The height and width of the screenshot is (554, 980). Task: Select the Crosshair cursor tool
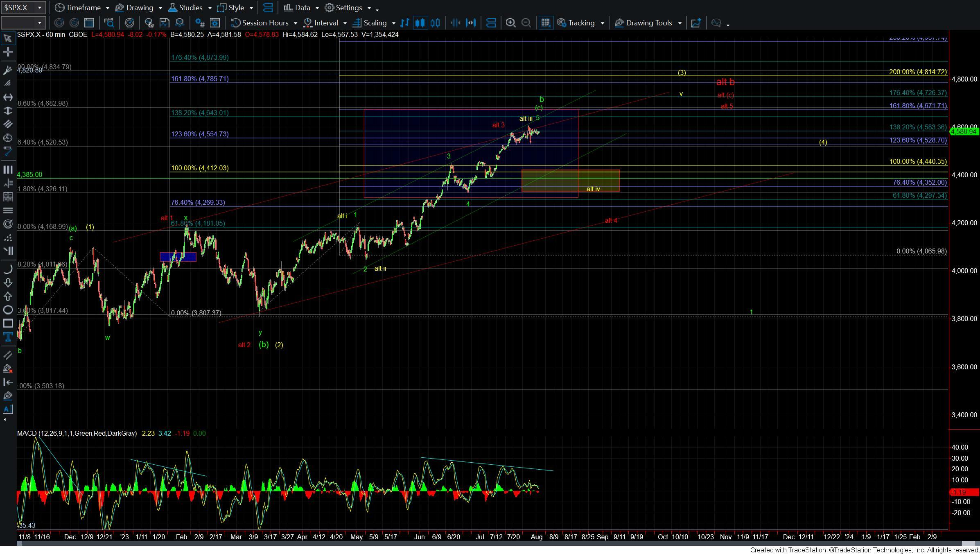8,52
